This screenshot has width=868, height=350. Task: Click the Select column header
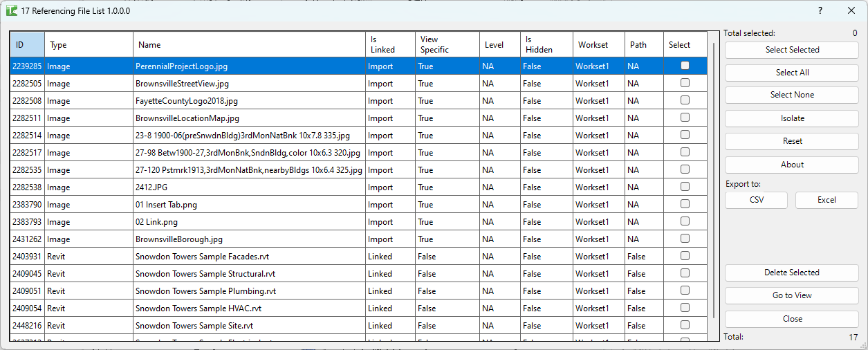point(685,44)
